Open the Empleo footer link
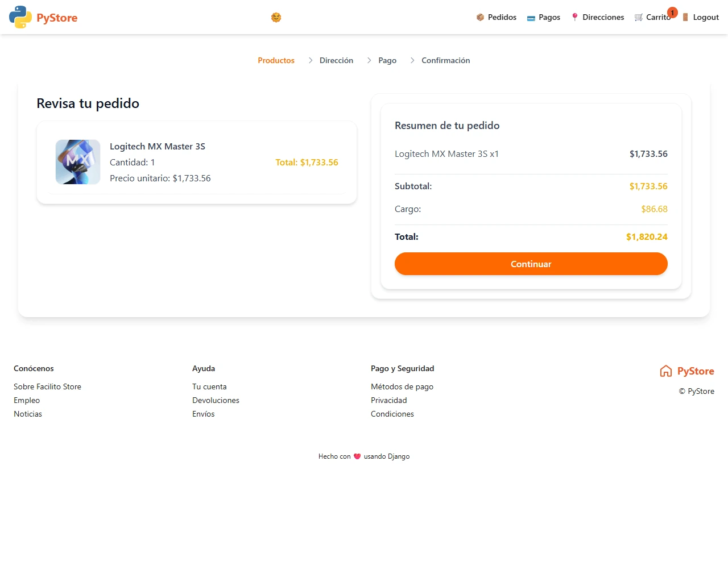This screenshot has height=582, width=728. 27,400
